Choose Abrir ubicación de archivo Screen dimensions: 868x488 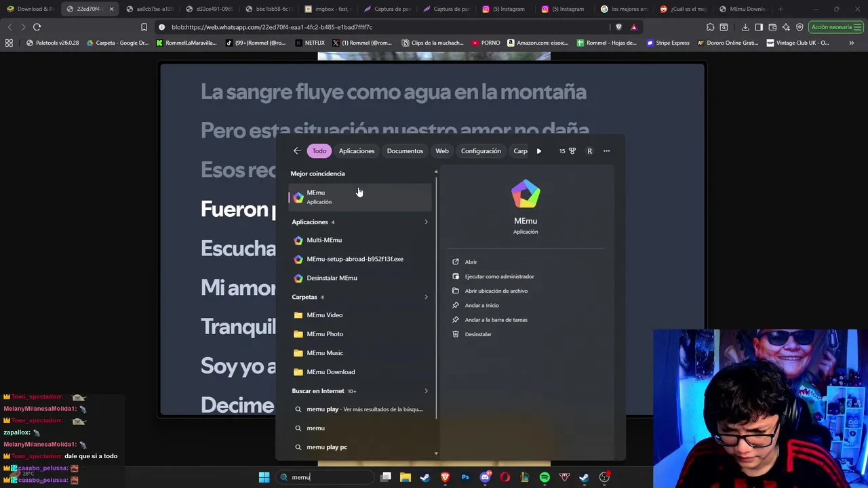496,291
